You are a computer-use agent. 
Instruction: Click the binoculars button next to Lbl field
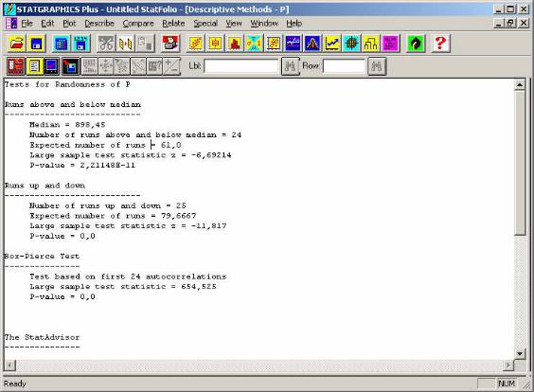pyautogui.click(x=290, y=66)
